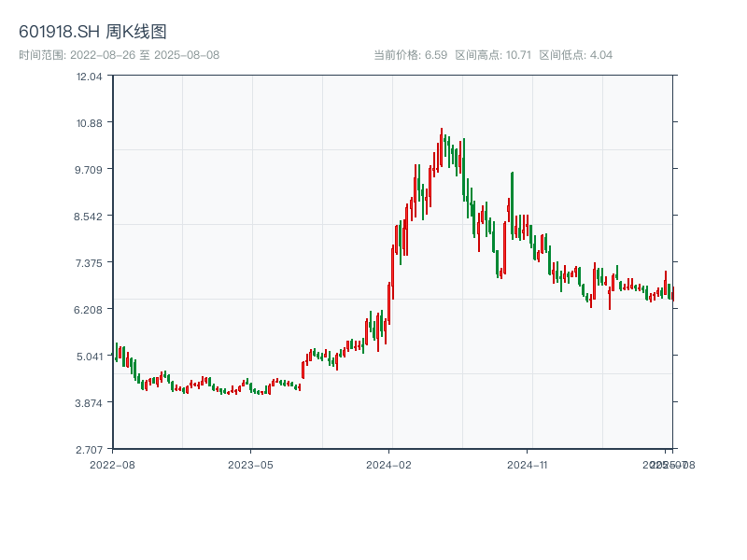
Task: Click the 区间低点 4.04 label
Action: 575,55
